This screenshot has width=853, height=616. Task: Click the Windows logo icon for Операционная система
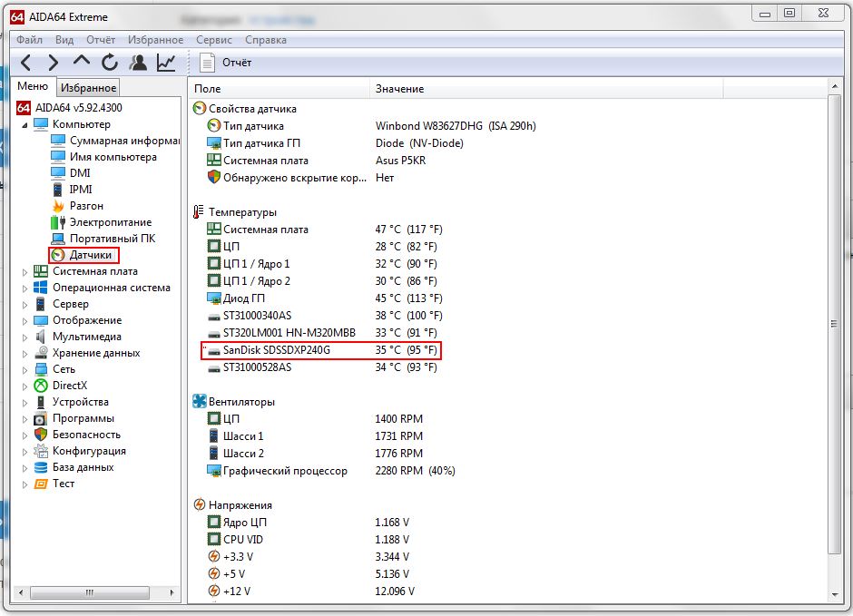pos(41,287)
